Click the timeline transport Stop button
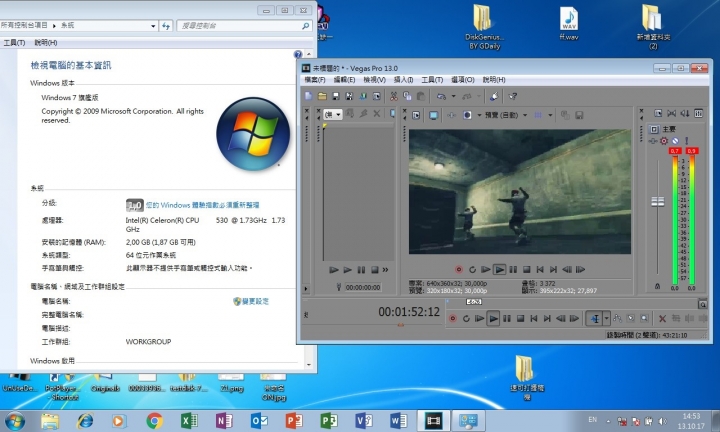The height and width of the screenshot is (432, 720). point(520,318)
